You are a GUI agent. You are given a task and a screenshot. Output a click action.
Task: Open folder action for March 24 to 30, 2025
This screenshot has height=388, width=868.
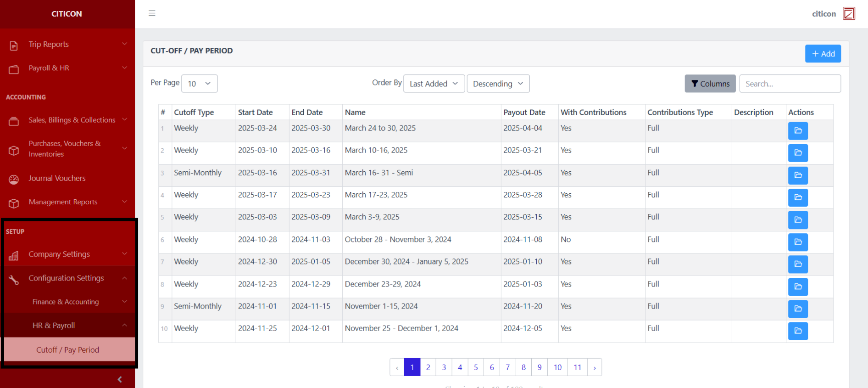(798, 131)
